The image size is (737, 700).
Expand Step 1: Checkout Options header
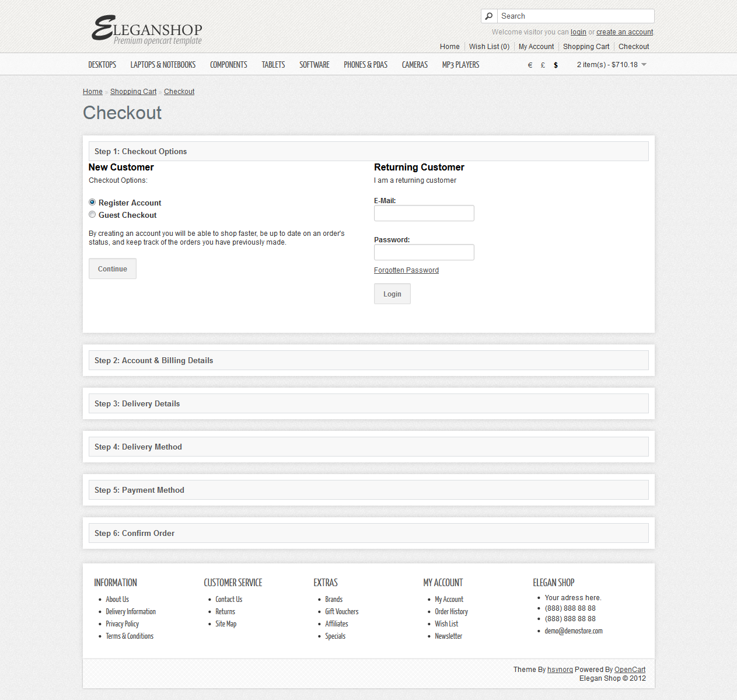pos(368,151)
